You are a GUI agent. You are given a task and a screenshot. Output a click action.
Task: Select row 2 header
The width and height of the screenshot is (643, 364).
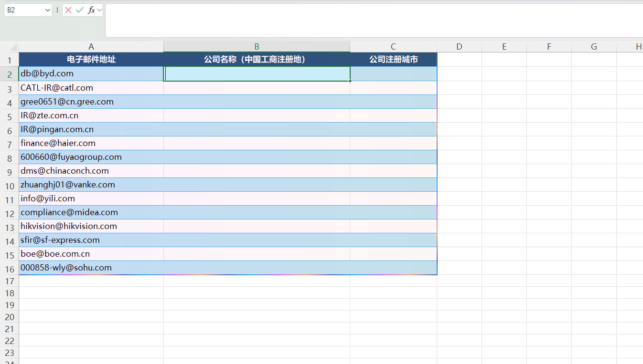click(9, 74)
